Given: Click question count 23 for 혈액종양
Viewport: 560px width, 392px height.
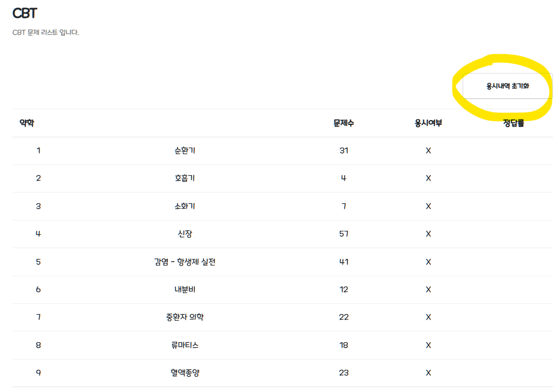Looking at the screenshot, I should click(344, 373).
